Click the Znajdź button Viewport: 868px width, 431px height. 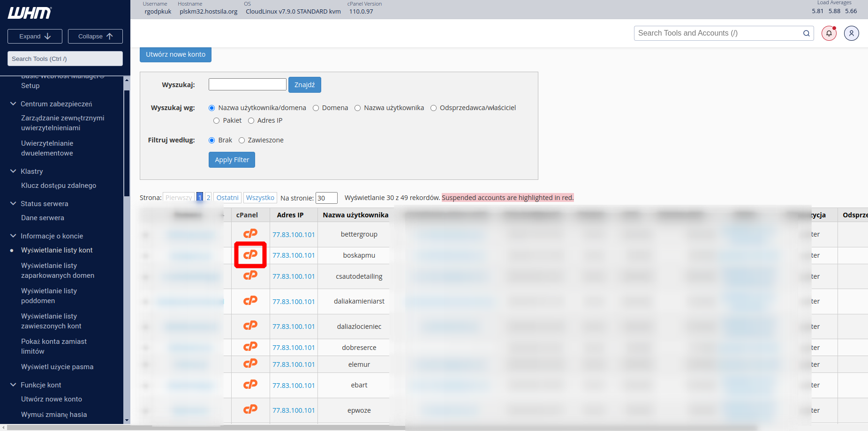click(x=305, y=85)
